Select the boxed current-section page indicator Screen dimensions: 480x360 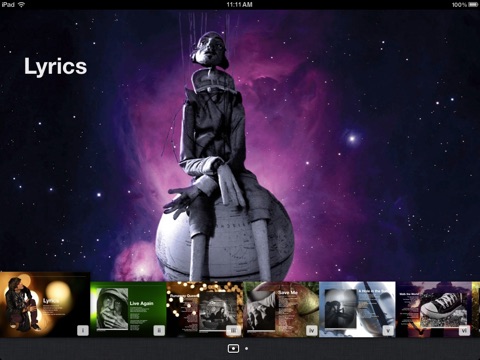click(x=233, y=348)
